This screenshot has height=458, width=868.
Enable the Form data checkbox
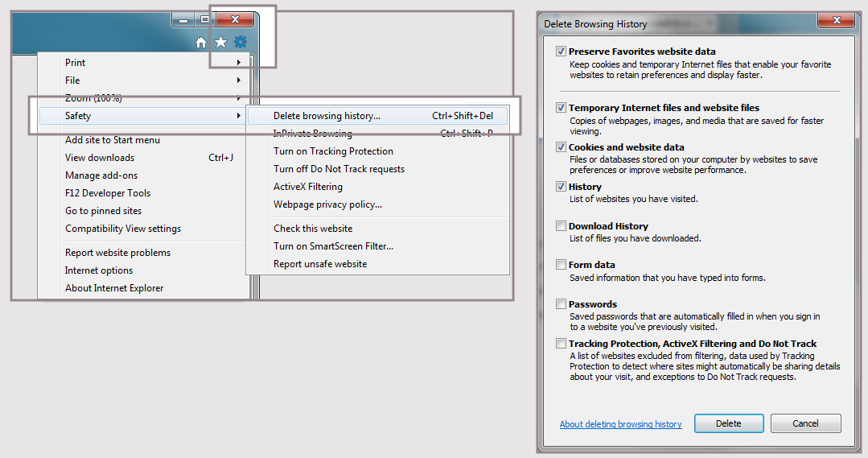[x=561, y=265]
